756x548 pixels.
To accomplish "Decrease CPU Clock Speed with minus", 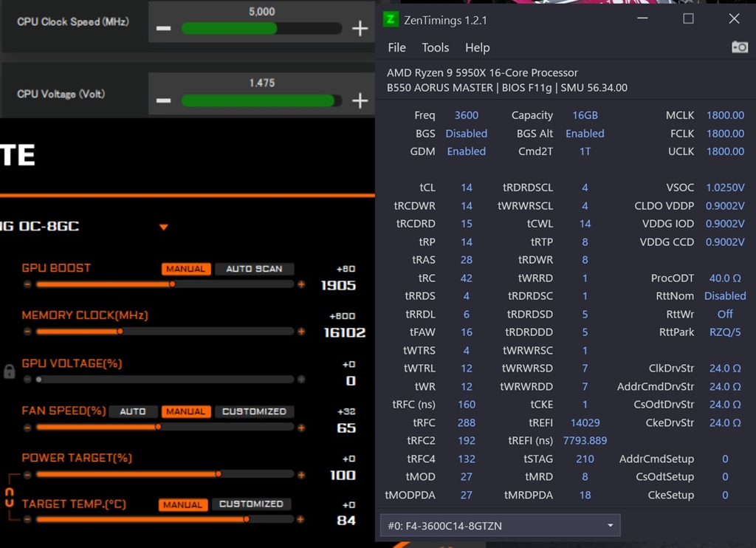I will [163, 29].
